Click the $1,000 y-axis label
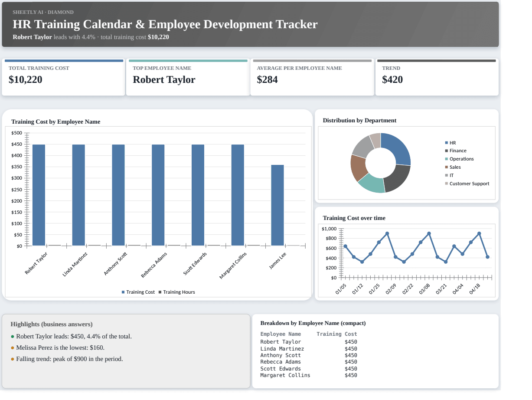 tap(329, 229)
